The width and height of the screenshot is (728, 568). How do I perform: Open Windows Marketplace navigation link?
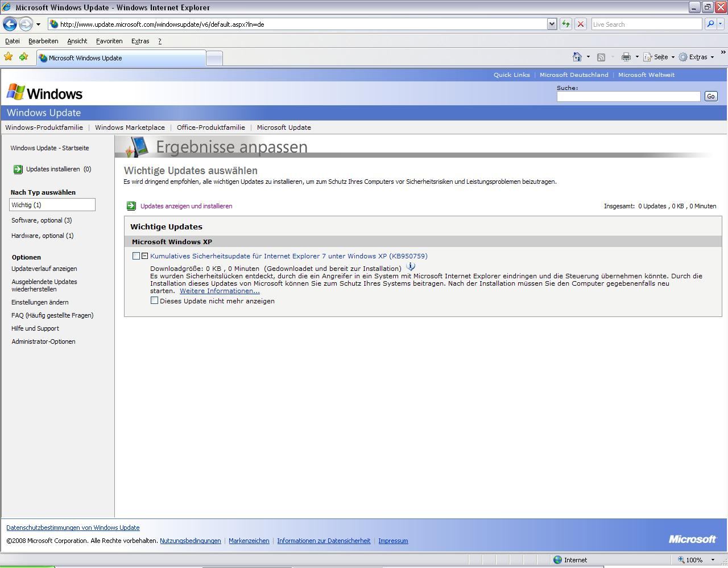pos(130,127)
